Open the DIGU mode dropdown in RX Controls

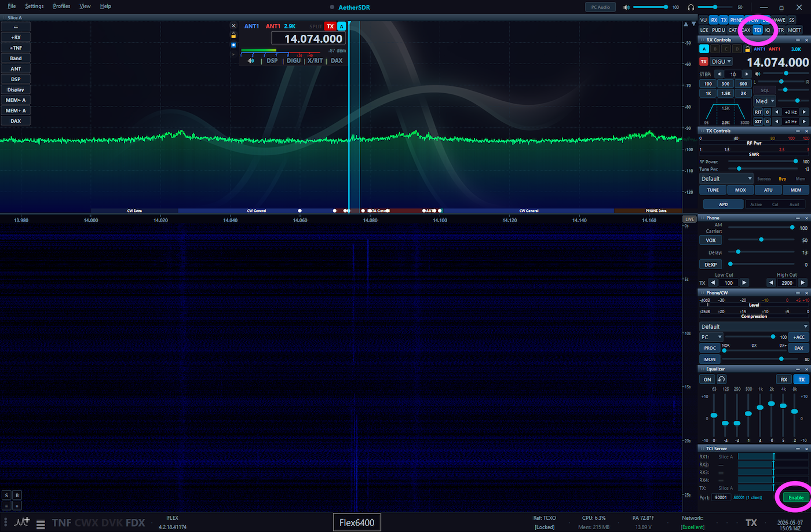721,61
